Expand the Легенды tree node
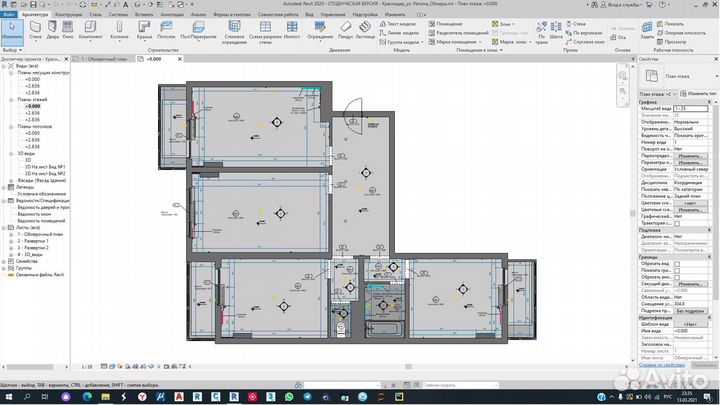The width and height of the screenshot is (720, 405). tap(5, 186)
